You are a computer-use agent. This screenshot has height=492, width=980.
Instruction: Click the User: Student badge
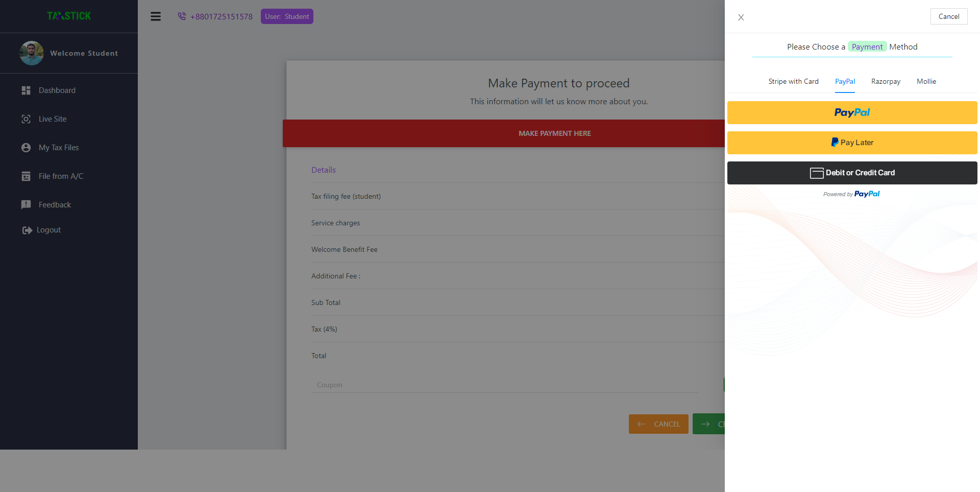287,16
